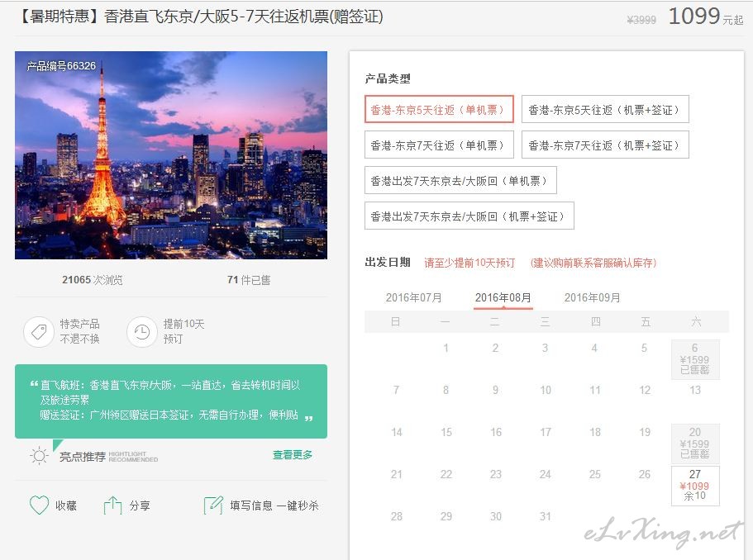The width and height of the screenshot is (753, 560).
Task: Click the 1099 元起 price
Action: pyautogui.click(x=705, y=17)
